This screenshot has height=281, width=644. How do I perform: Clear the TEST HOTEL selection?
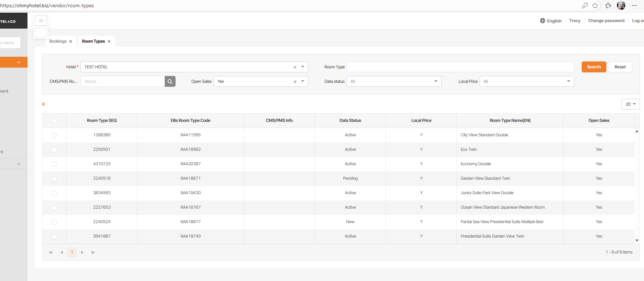click(295, 67)
